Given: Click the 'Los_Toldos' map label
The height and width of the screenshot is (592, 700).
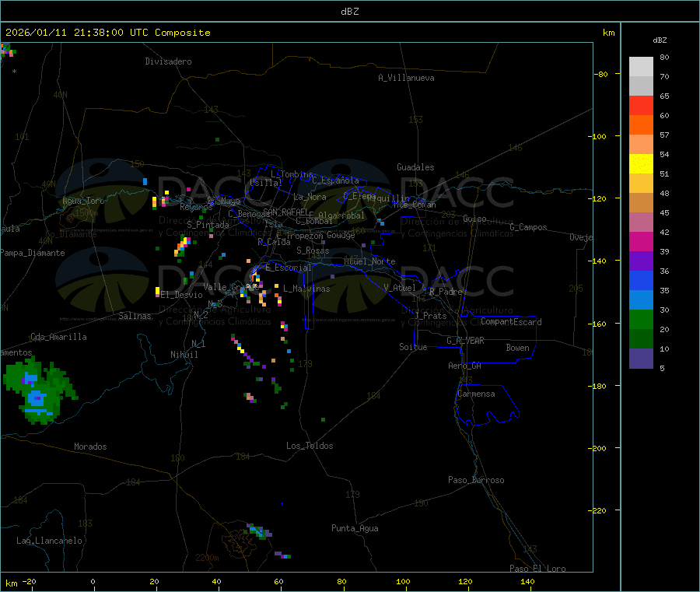Looking at the screenshot, I should (310, 446).
